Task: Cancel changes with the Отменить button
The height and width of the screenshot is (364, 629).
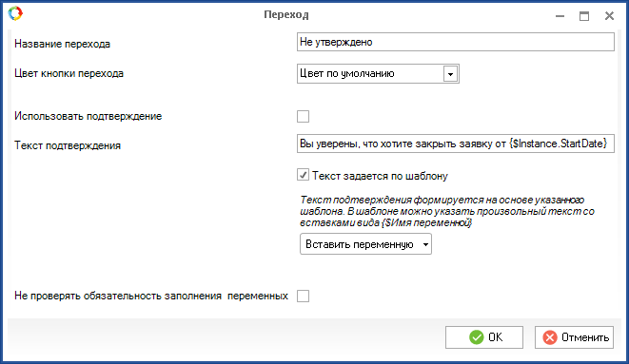Action: click(x=574, y=337)
